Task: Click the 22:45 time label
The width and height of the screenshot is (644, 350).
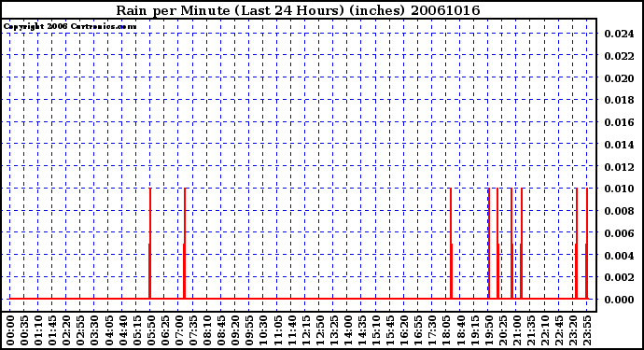Action: pos(558,330)
